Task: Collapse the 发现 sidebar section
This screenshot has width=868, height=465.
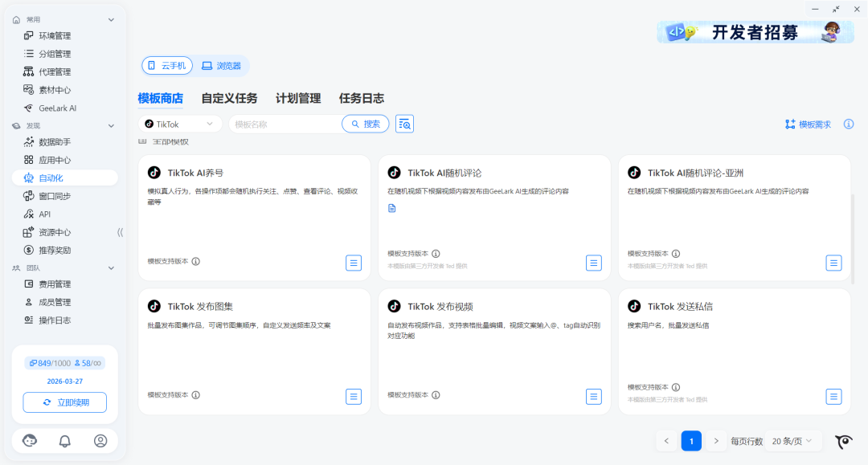Action: pyautogui.click(x=111, y=126)
